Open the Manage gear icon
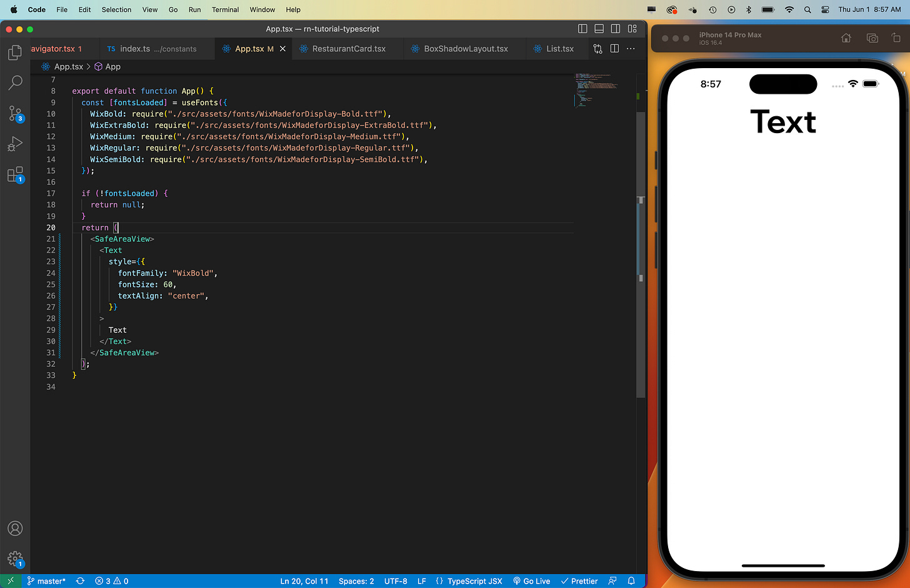Screen dimensions: 910x588 (15, 559)
